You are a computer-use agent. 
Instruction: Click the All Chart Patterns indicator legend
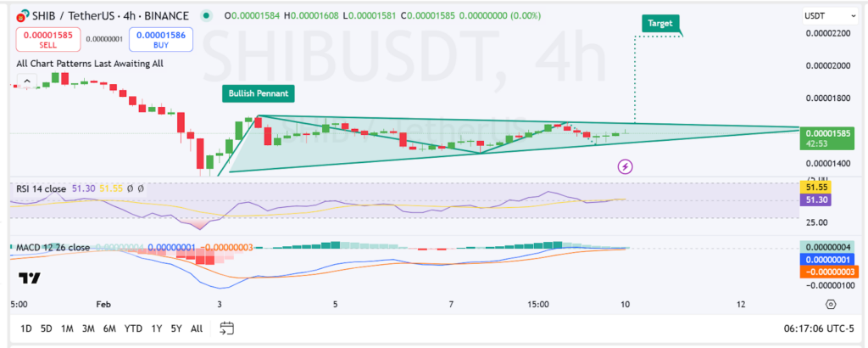(90, 64)
